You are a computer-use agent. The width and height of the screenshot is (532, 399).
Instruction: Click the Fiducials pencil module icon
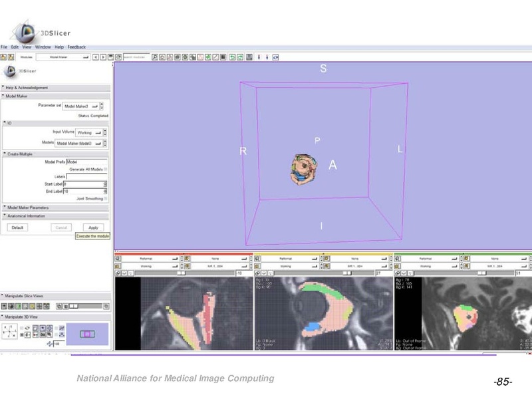(215, 57)
